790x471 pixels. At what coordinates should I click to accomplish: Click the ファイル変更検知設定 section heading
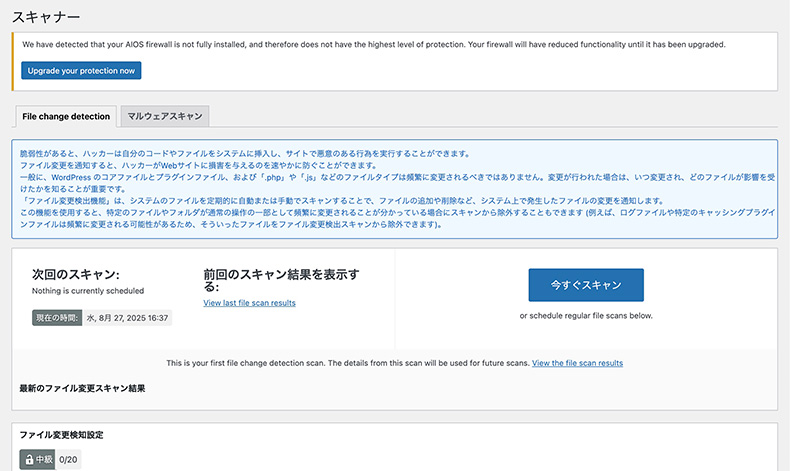[61, 435]
